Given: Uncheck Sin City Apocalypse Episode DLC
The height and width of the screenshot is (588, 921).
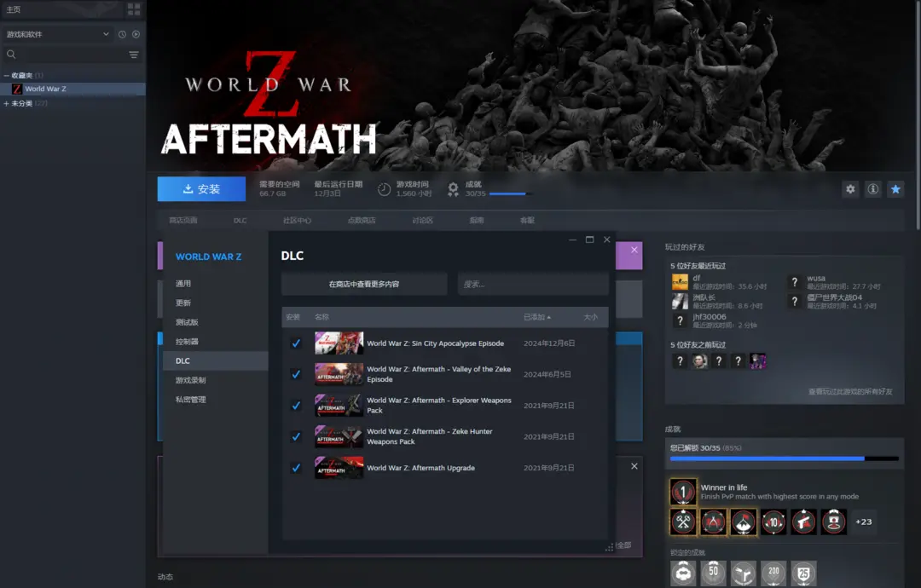Looking at the screenshot, I should pyautogui.click(x=296, y=343).
